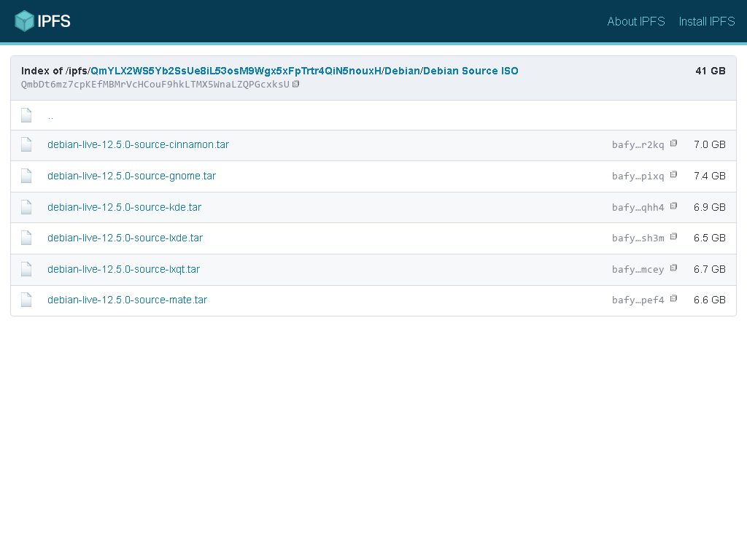Select the 6.5 GB size of lxde.tar
The height and width of the screenshot is (560, 747).
coord(709,238)
